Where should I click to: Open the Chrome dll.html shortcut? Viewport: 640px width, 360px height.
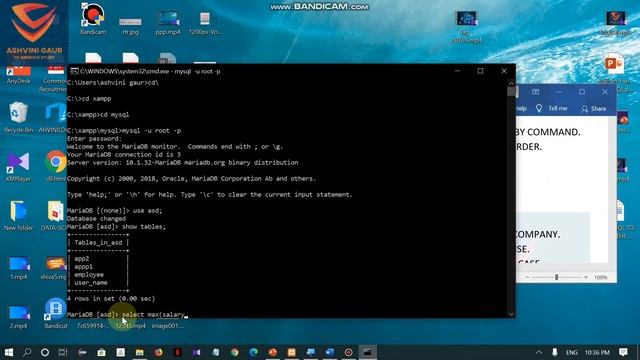pos(56,166)
